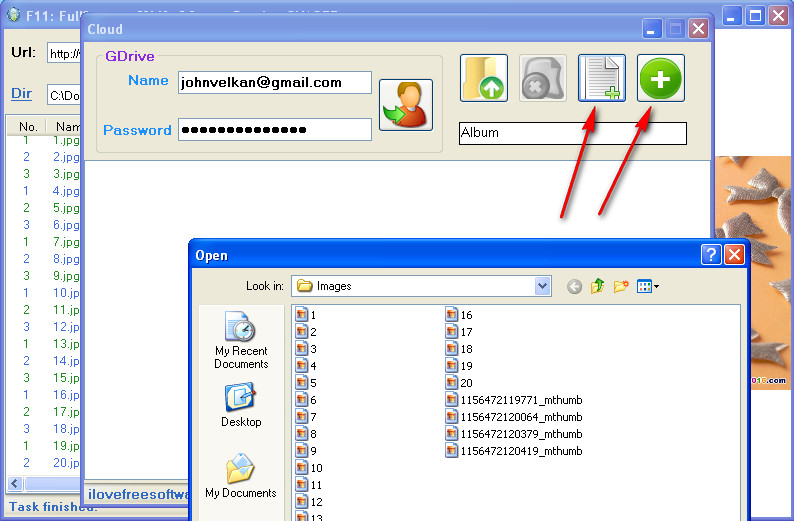Select image file 19 in Open dialog
This screenshot has width=794, height=521.
459,366
